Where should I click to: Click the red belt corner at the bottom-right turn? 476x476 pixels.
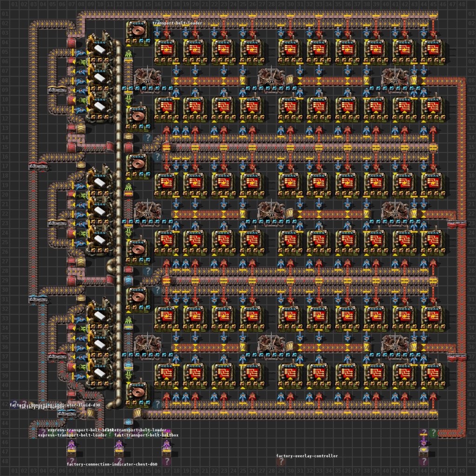(462, 433)
